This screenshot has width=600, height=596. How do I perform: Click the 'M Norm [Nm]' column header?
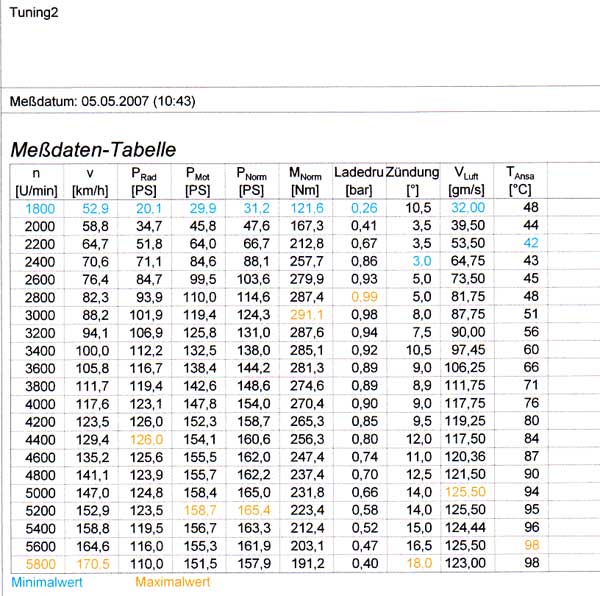305,182
